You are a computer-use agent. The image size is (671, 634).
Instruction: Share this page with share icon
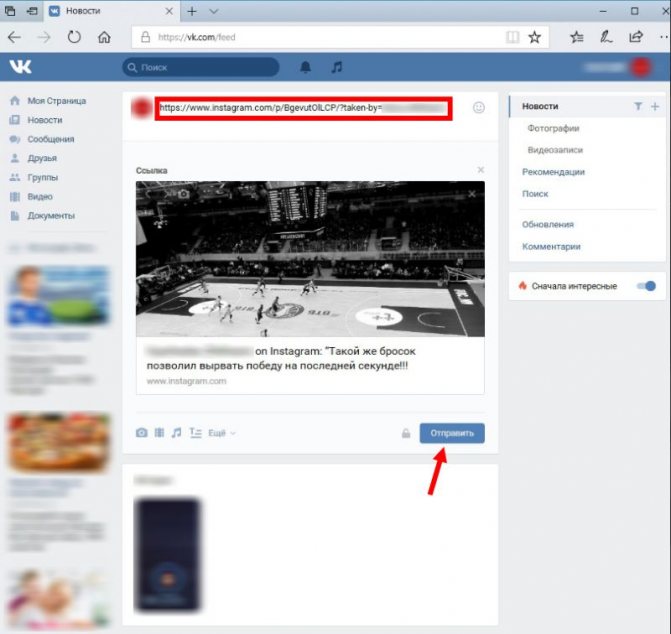636,37
